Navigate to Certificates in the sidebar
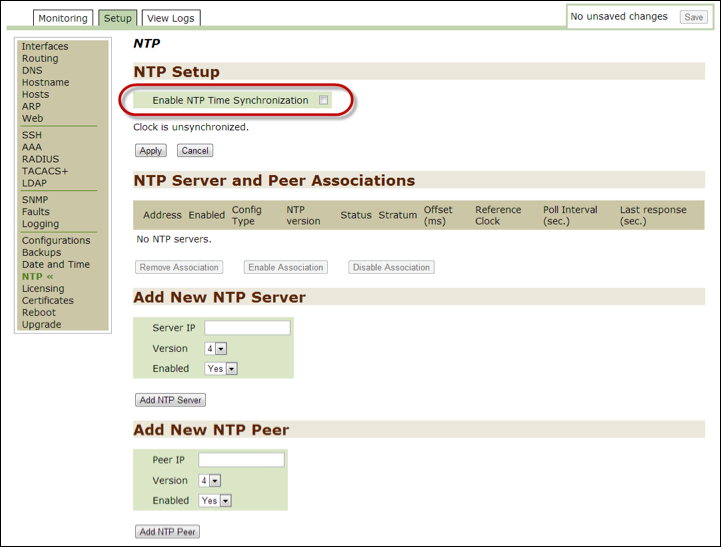This screenshot has width=721, height=547. [48, 301]
